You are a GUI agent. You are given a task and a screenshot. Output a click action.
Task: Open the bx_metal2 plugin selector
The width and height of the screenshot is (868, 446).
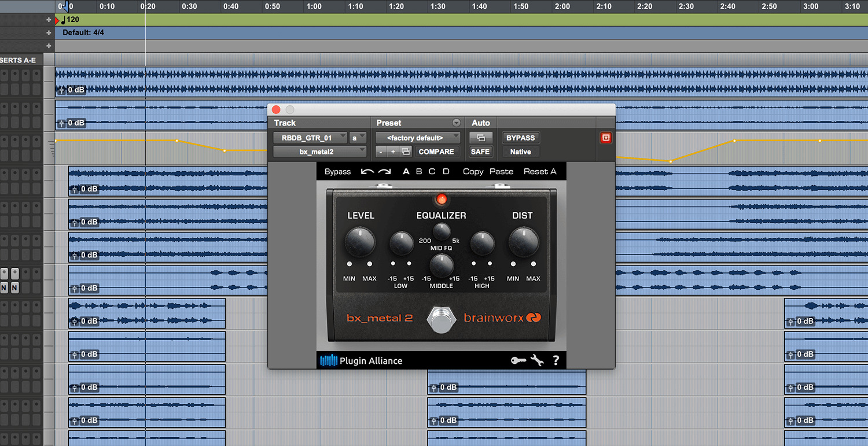tap(320, 152)
